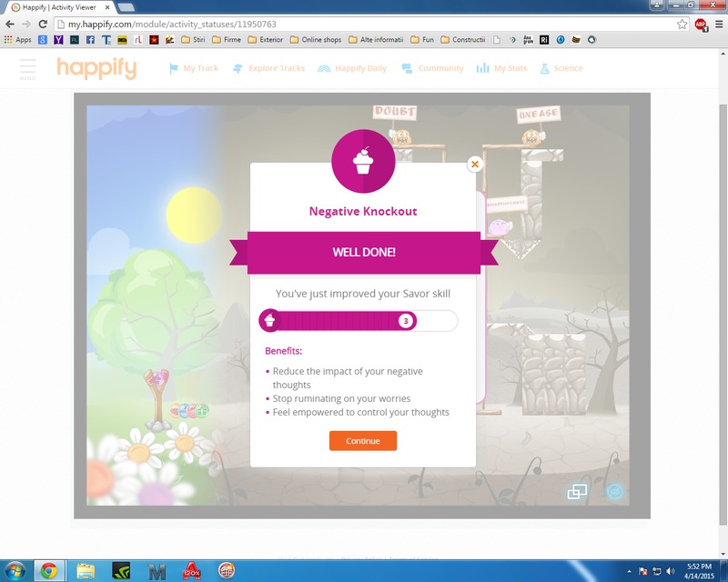Close the Happify Activity Viewer browser tab
This screenshot has width=728, height=582.
coord(107,7)
